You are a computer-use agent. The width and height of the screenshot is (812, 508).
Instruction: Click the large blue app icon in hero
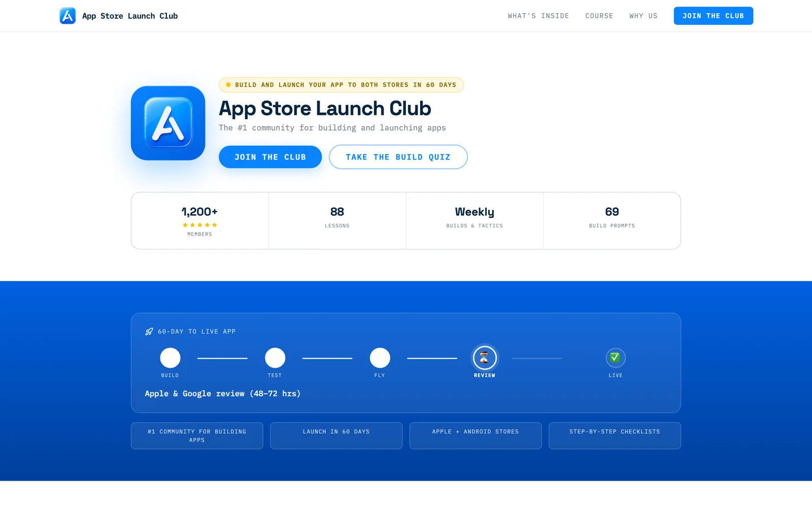click(x=168, y=123)
